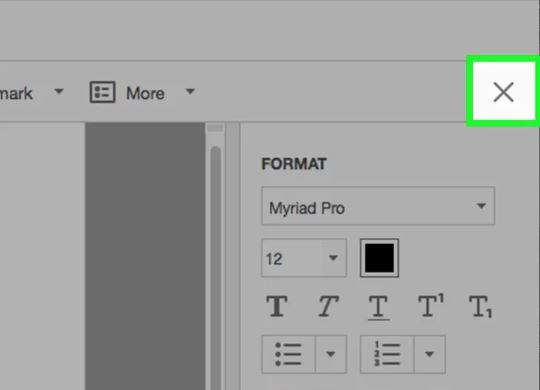Viewport: 540px width, 390px height.
Task: Open the black text color swatch
Action: click(379, 258)
